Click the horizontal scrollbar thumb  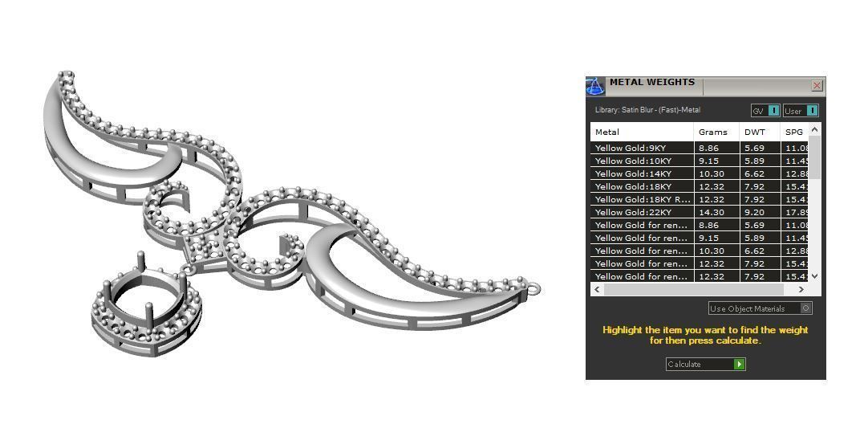click(694, 289)
